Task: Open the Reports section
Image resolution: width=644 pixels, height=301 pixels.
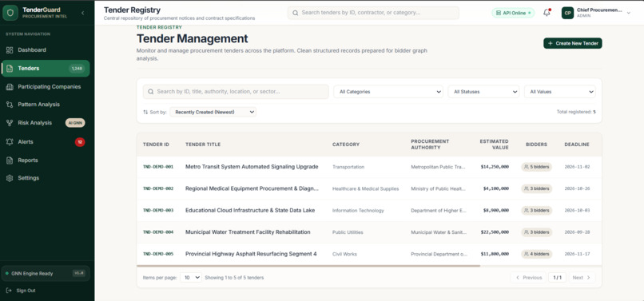Action: tap(46, 160)
